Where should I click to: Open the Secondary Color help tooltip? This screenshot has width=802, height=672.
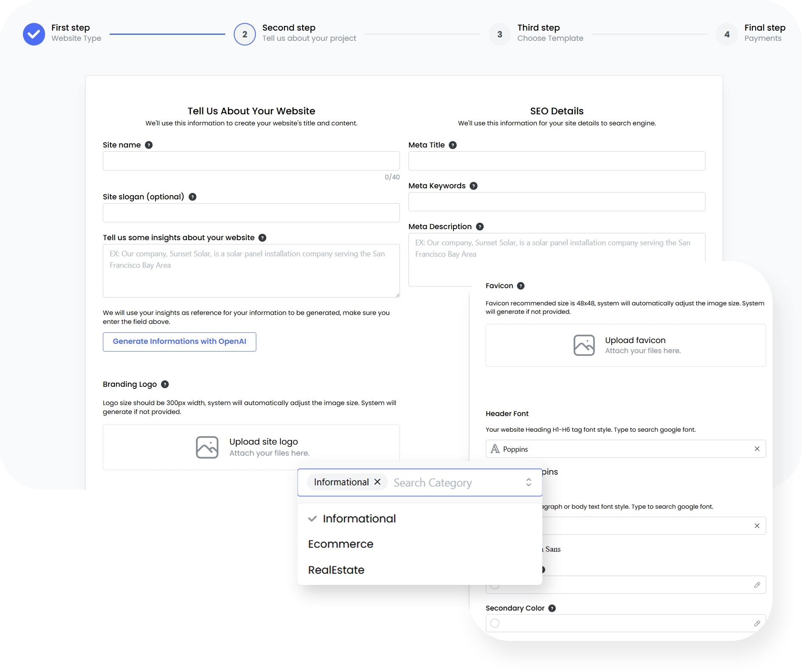click(x=552, y=608)
